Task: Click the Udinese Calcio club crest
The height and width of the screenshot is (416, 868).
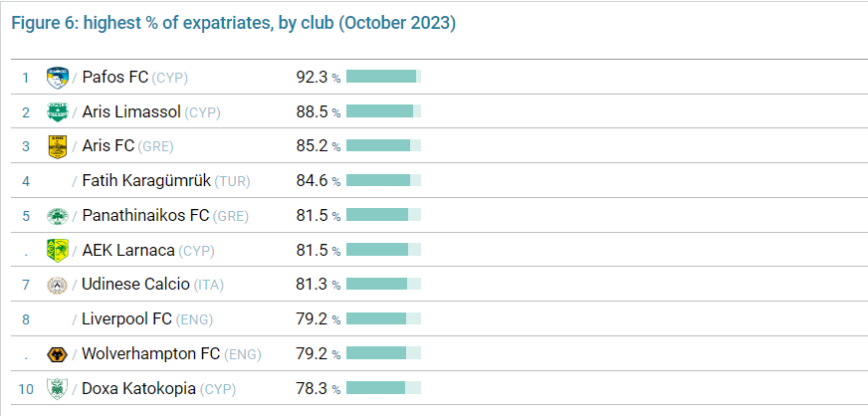Action: [57, 285]
